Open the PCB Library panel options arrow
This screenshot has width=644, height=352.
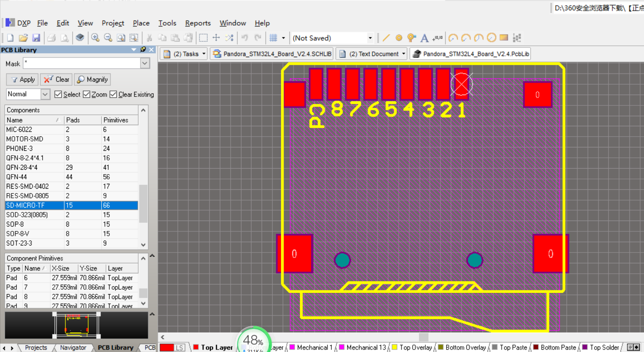[134, 49]
